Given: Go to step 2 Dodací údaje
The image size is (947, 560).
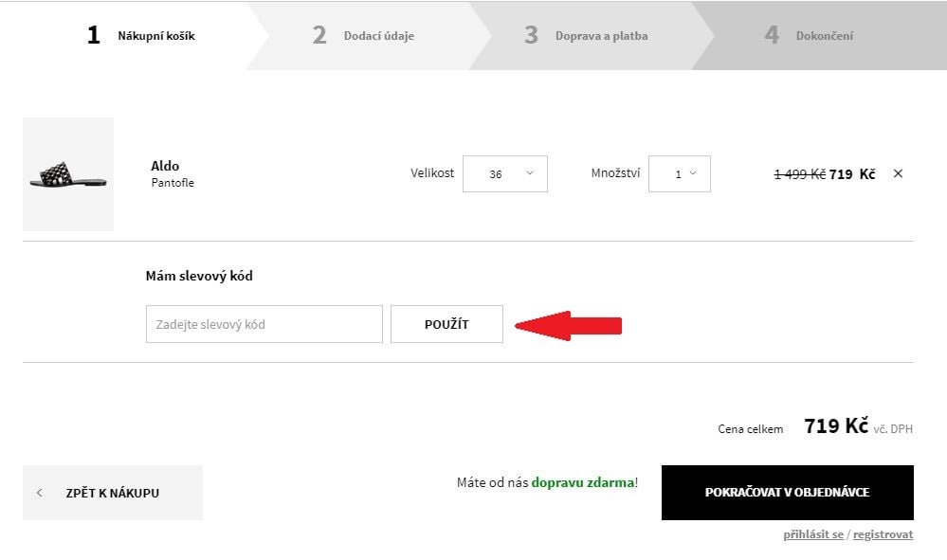Looking at the screenshot, I should pyautogui.click(x=362, y=36).
